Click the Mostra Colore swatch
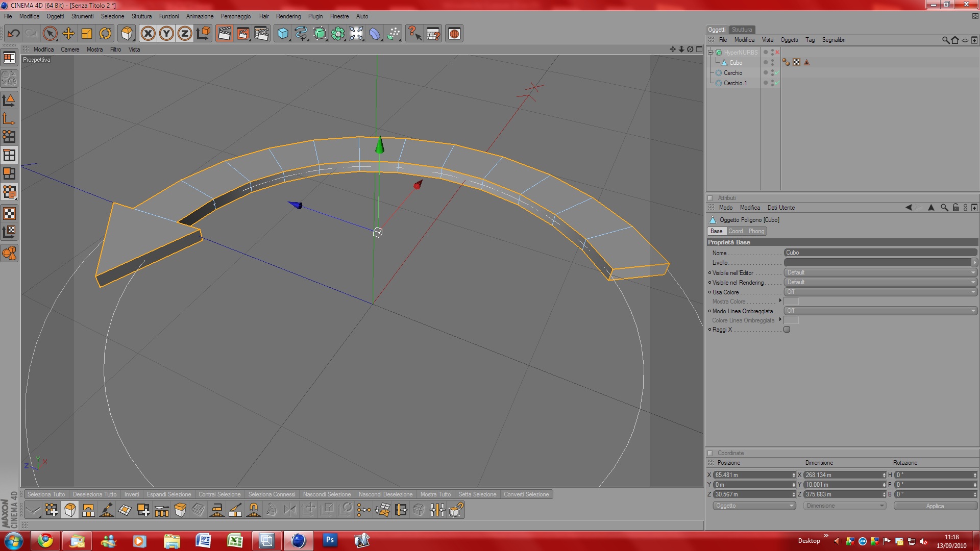980x551 pixels. 791,302
